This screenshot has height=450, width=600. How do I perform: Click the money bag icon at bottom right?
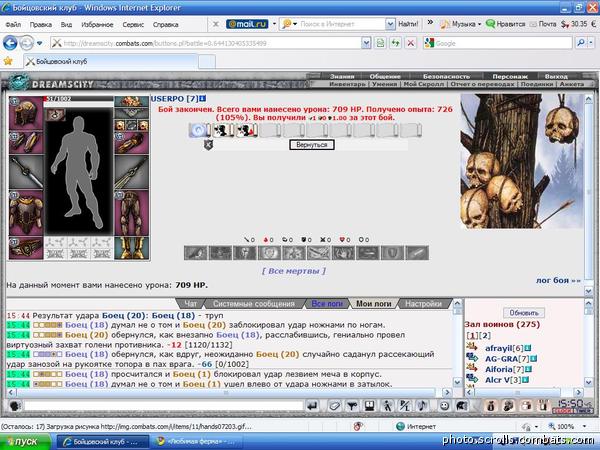point(491,406)
